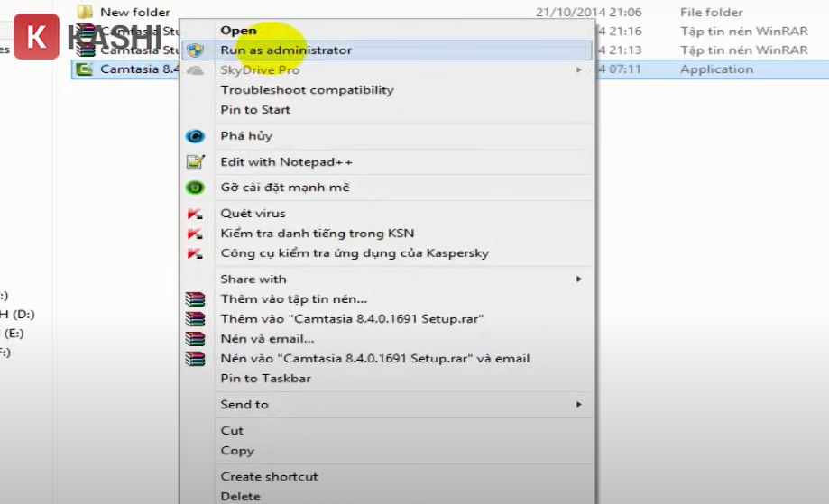829x504 pixels.
Task: Click the SkyDrive Pro cloud icon
Action: tap(195, 69)
